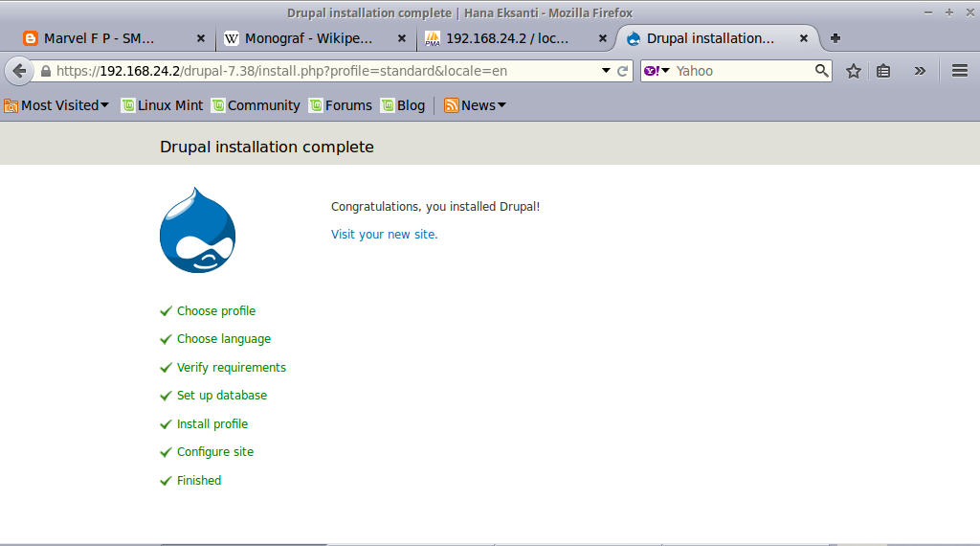Close the Marvel F P tab

point(201,38)
